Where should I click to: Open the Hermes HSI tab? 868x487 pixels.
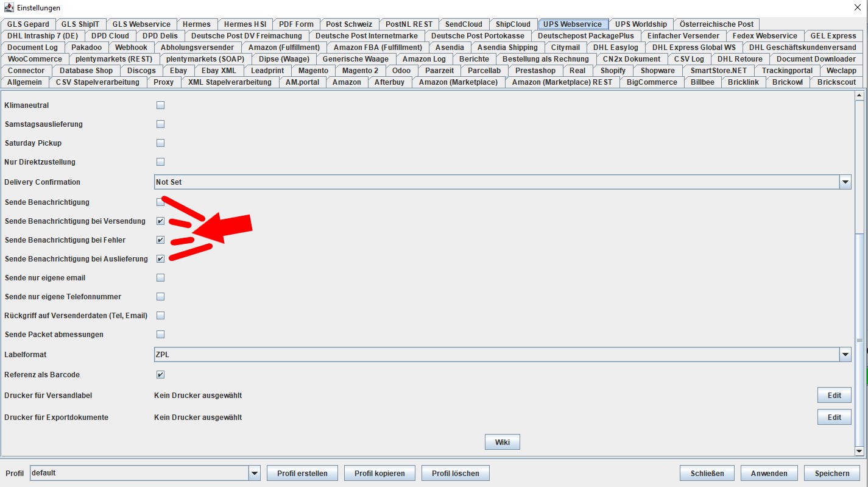pyautogui.click(x=245, y=24)
